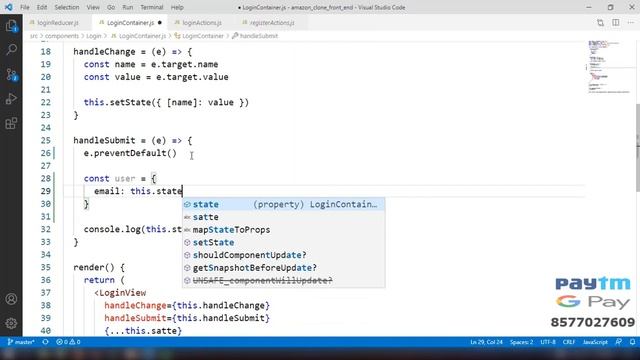Screen dimensions: 640x360
Task: Switch to the LoginContainer.js tab
Action: pos(130,23)
